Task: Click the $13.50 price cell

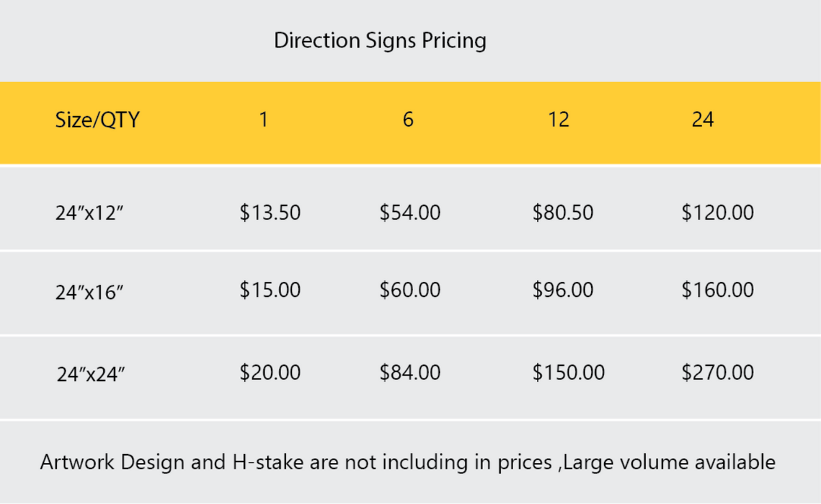Action: point(270,213)
